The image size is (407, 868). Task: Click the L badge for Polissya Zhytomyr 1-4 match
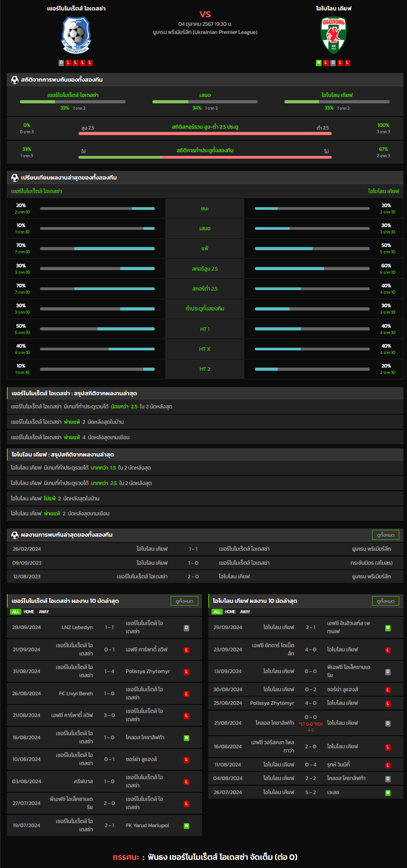[186, 672]
